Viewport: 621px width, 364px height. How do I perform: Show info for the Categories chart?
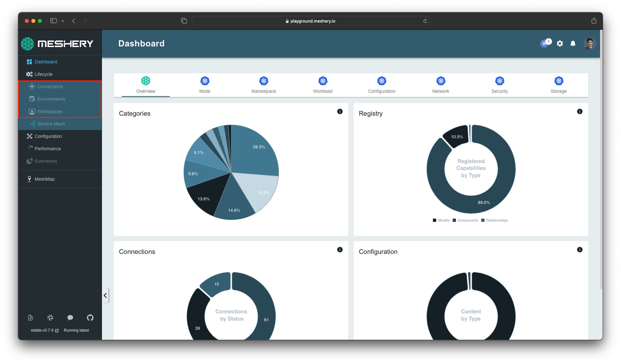pos(340,111)
